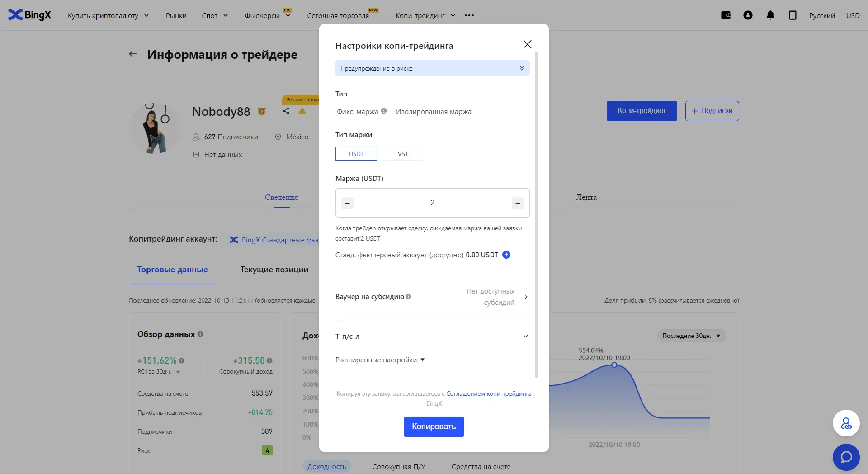
Task: Click the share icon next to Nobody88
Action: pos(286,111)
